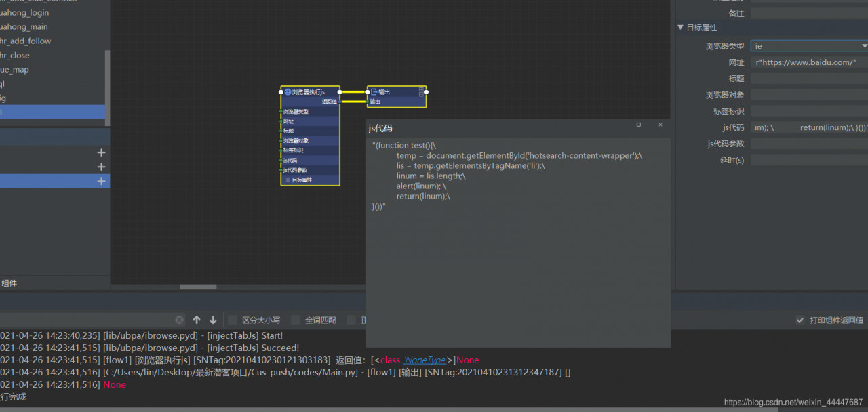Click the js代码参数 port on the js node
868x412 pixels.
coord(281,170)
